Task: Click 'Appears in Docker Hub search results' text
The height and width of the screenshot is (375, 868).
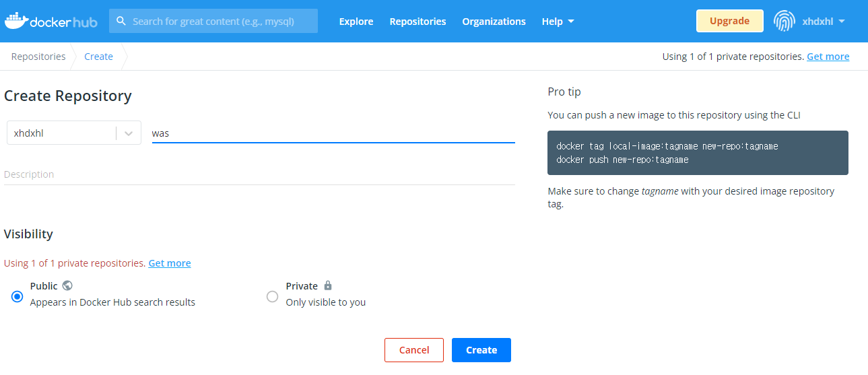Action: pos(112,302)
